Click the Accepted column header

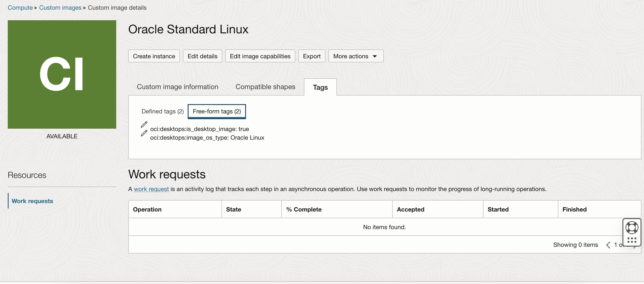coord(438,209)
